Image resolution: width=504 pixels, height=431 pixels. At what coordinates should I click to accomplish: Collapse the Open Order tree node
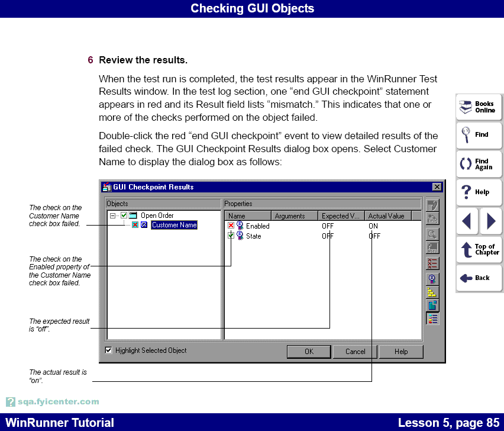pyautogui.click(x=112, y=215)
